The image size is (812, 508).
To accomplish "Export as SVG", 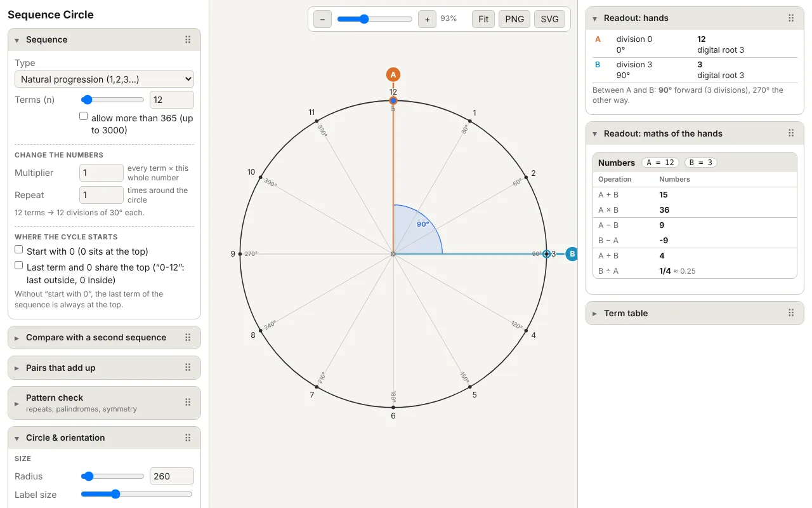I will (549, 19).
